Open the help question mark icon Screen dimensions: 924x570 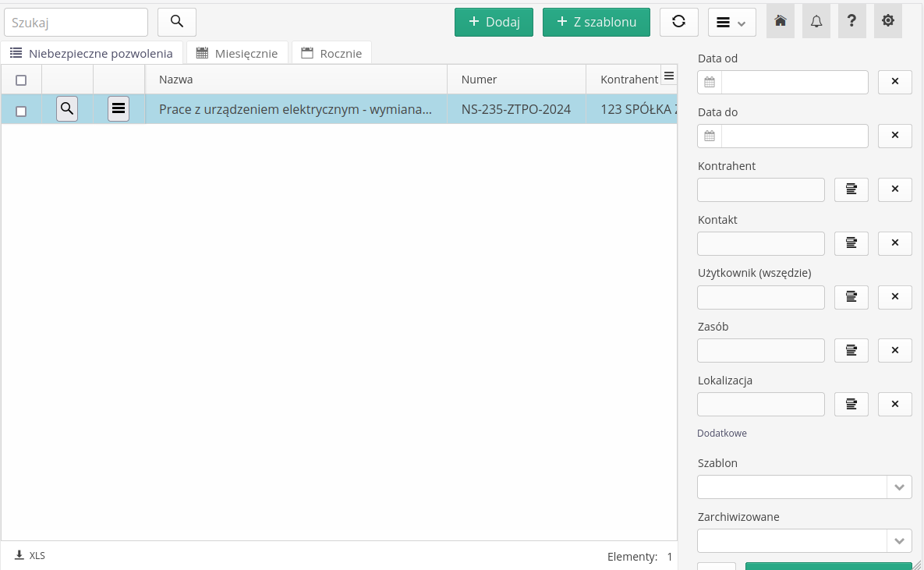(x=851, y=21)
